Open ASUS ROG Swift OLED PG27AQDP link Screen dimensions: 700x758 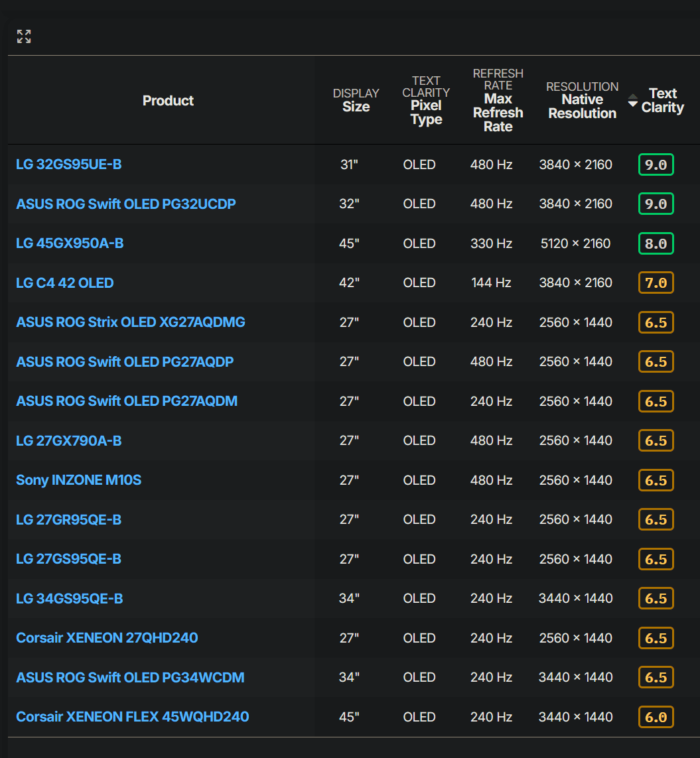(125, 361)
